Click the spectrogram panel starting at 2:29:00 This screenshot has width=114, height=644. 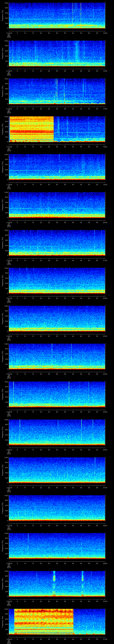57,584
